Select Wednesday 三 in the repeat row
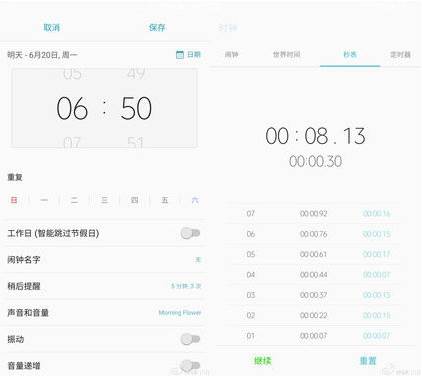 pos(104,200)
